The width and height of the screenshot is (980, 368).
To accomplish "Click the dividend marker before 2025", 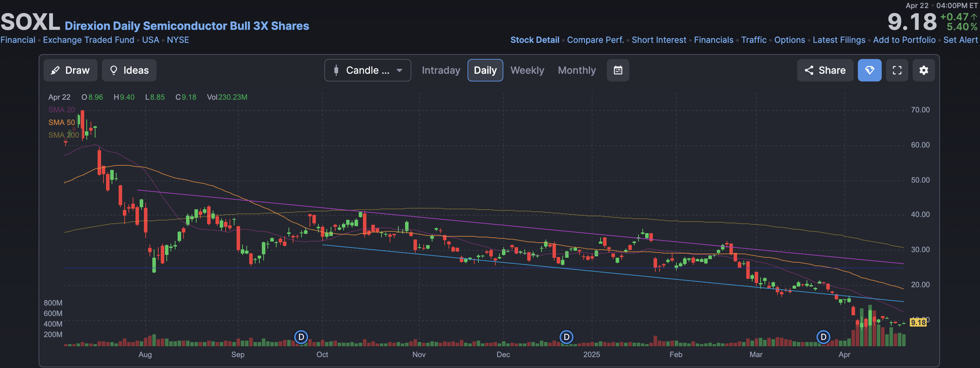I will [567, 337].
